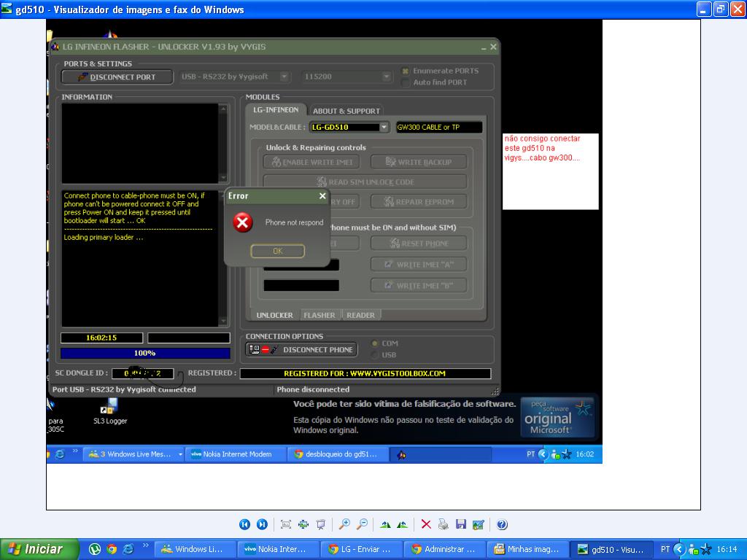Image resolution: width=747 pixels, height=560 pixels.
Task: Open the 115200 baud rate dropdown
Action: coord(387,76)
